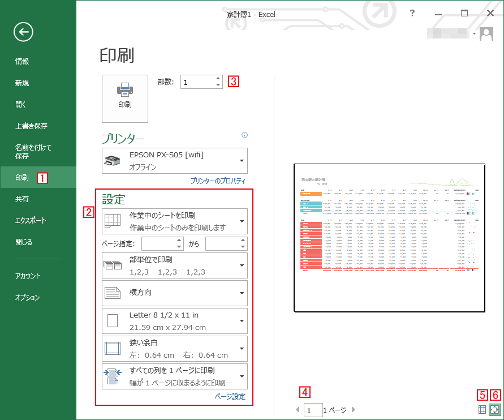This screenshot has height=420, width=504.
Task: Decrease から end page spinner
Action: (243, 247)
